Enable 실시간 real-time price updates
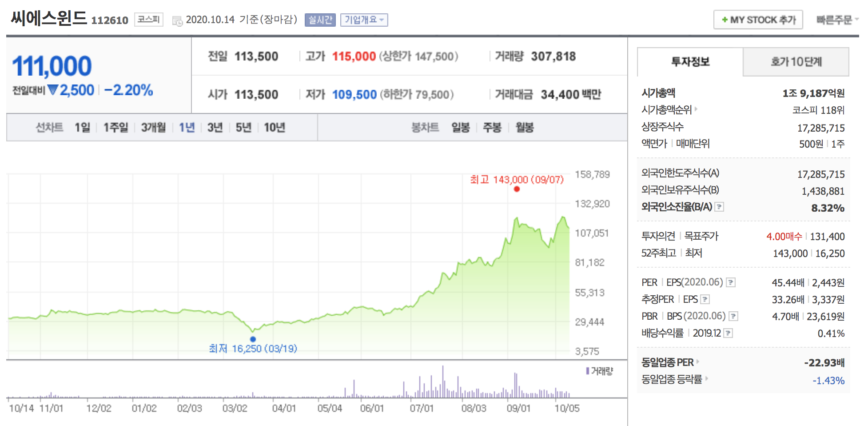868x426 pixels. [x=319, y=20]
